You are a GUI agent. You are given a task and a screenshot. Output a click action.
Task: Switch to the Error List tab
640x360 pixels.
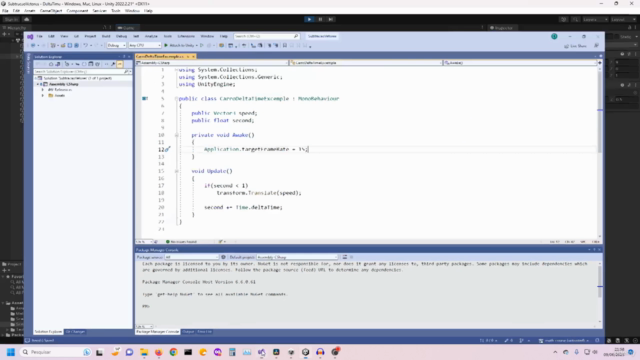[204, 331]
